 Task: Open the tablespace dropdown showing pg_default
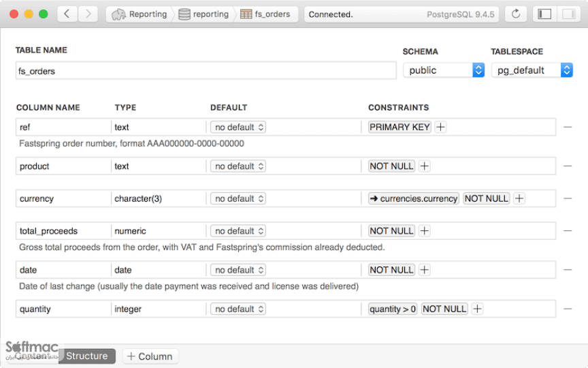click(532, 70)
